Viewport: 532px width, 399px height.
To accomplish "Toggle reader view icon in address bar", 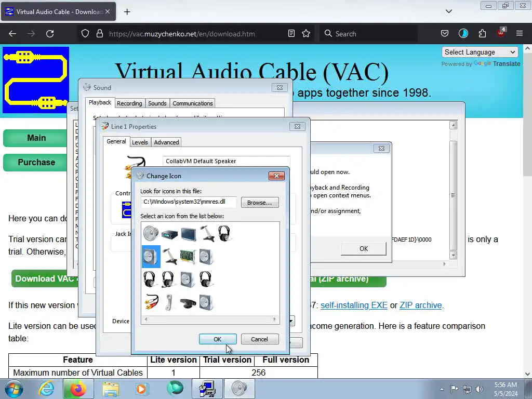I will [x=291, y=33].
